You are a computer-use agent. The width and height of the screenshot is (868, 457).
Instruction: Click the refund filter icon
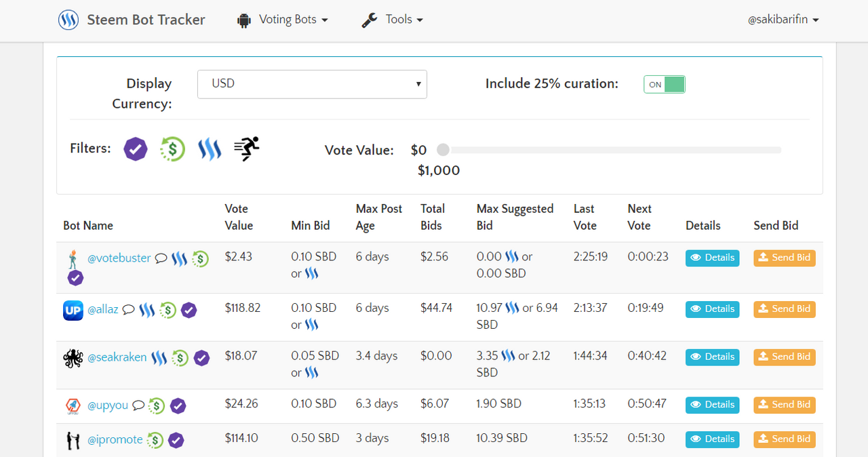point(172,148)
